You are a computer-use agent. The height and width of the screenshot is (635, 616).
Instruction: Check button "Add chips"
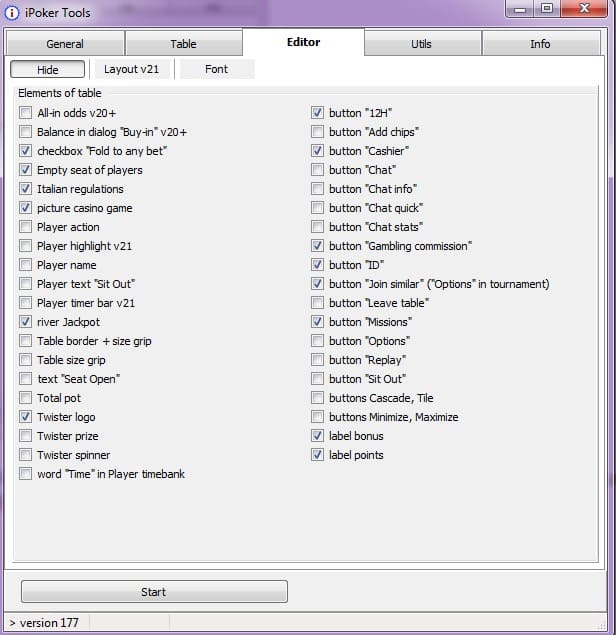318,132
